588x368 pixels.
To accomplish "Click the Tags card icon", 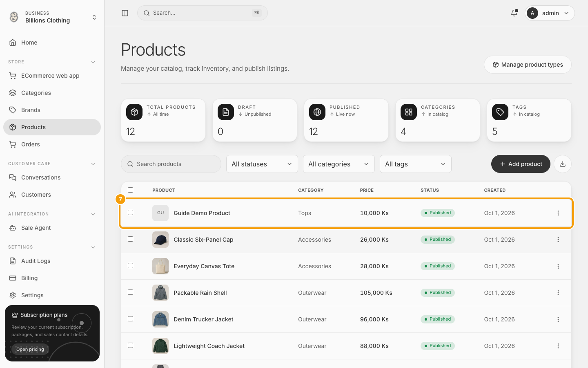I will tap(500, 112).
